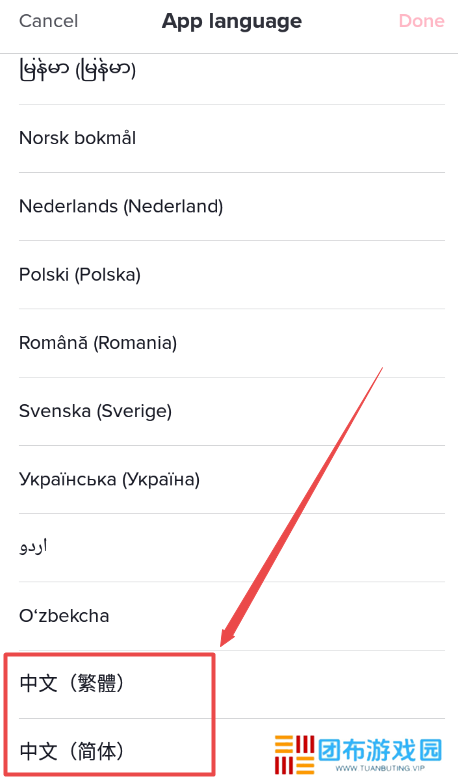Tap the Cancel button

pyautogui.click(x=48, y=21)
